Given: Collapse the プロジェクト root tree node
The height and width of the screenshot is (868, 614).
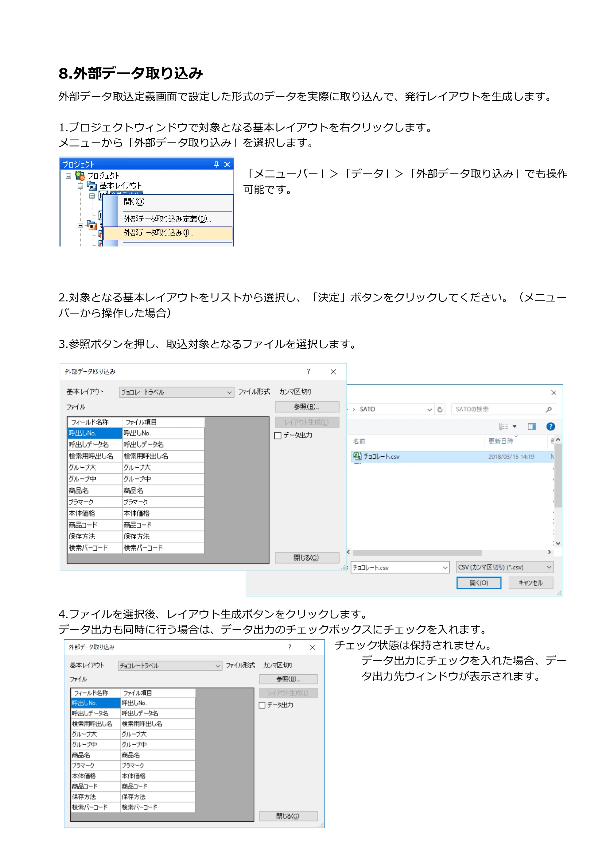Looking at the screenshot, I should (68, 176).
